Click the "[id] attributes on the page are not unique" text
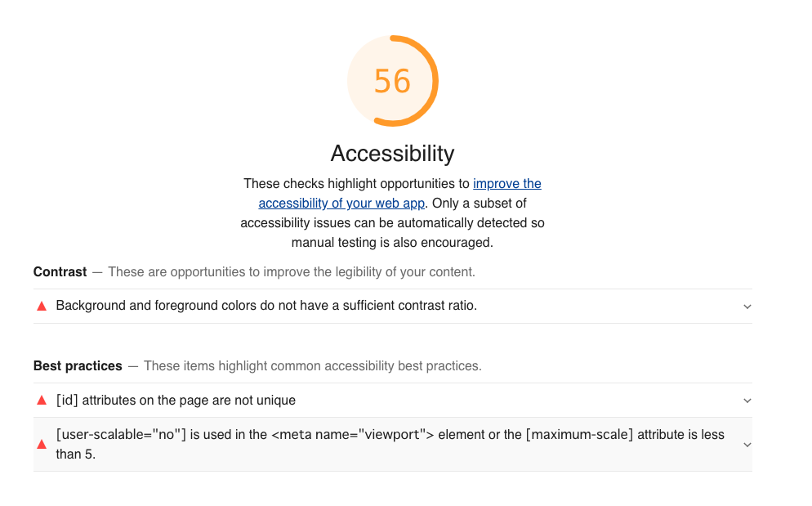 click(x=176, y=401)
